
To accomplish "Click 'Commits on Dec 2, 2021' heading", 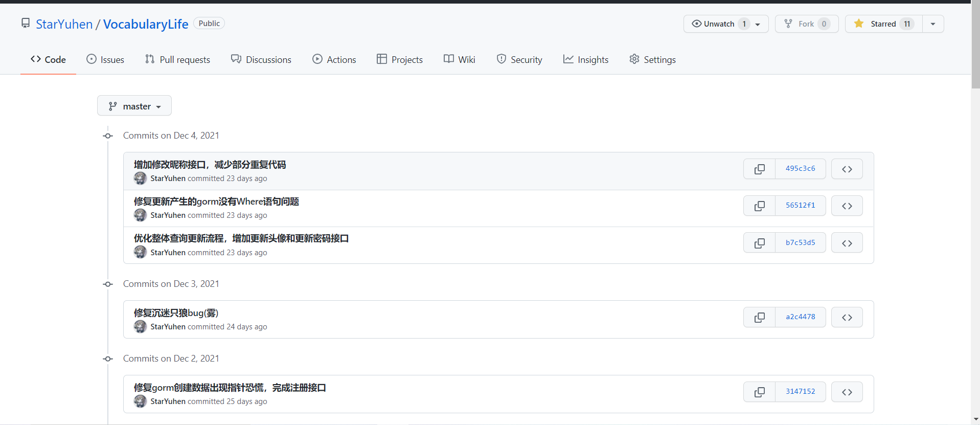I will [x=171, y=359].
